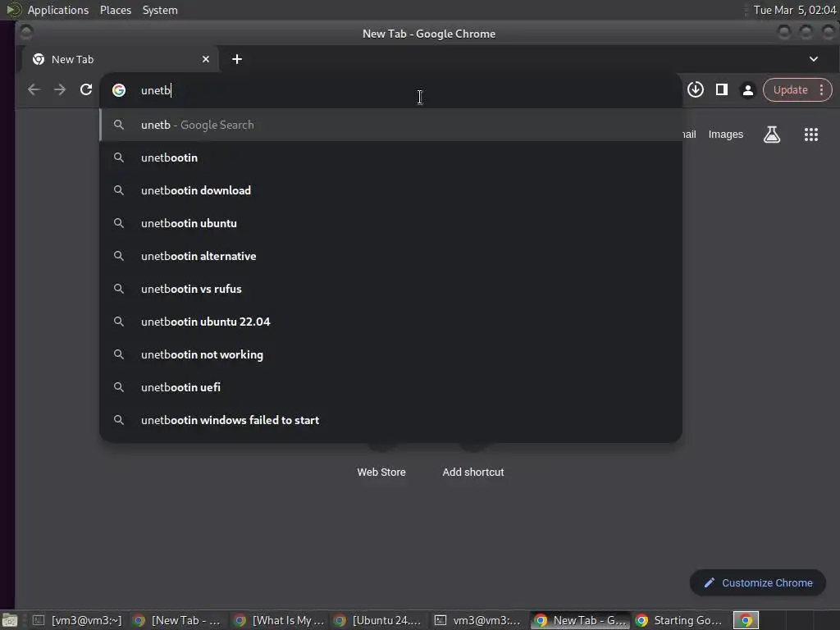Open the System menu
The width and height of the screenshot is (840, 630).
[160, 10]
